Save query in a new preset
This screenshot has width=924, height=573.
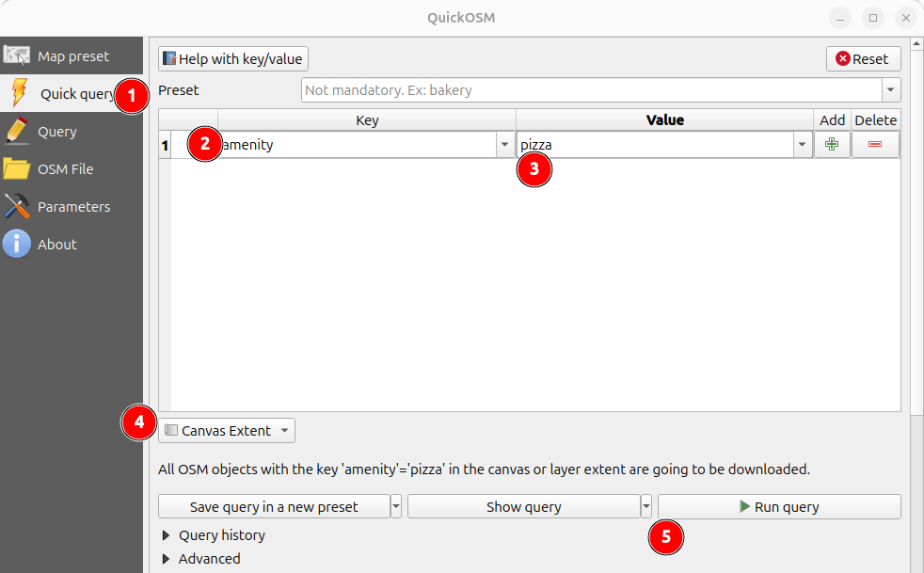coord(273,506)
